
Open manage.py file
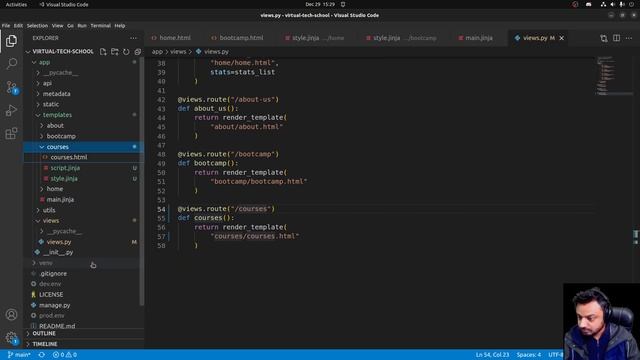[x=55, y=305]
